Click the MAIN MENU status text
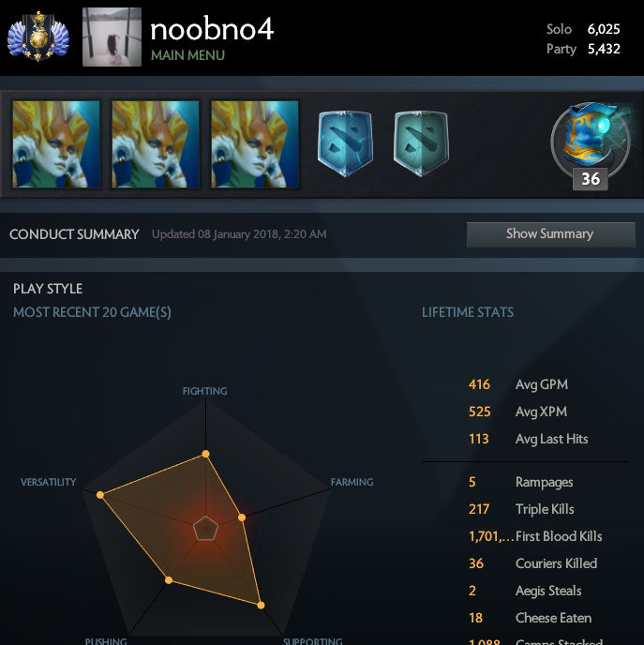This screenshot has height=645, width=644. click(187, 55)
